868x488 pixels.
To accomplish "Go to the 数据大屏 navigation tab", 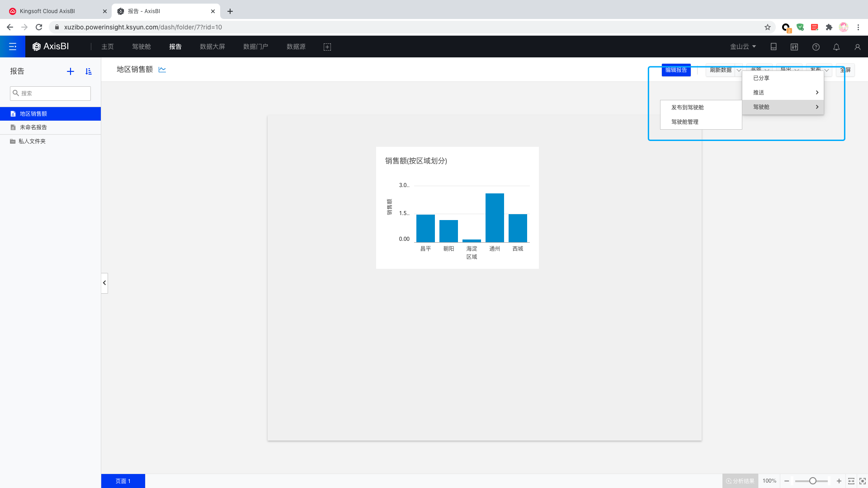I will click(212, 47).
